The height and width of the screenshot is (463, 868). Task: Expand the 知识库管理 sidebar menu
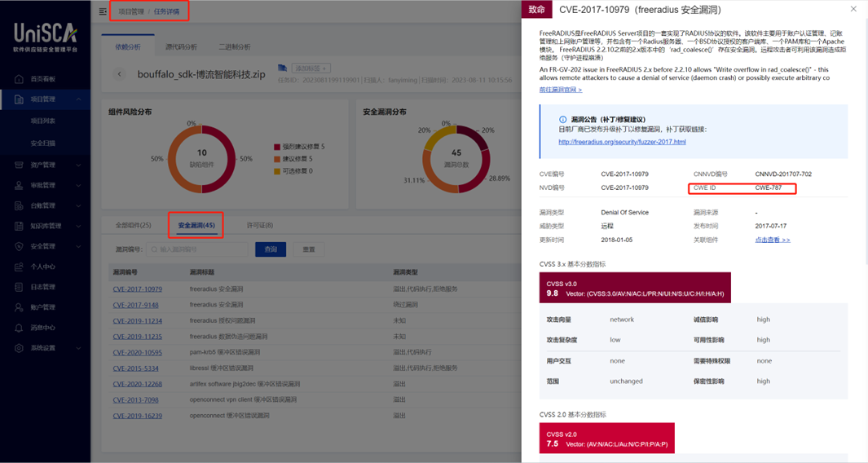78,226
